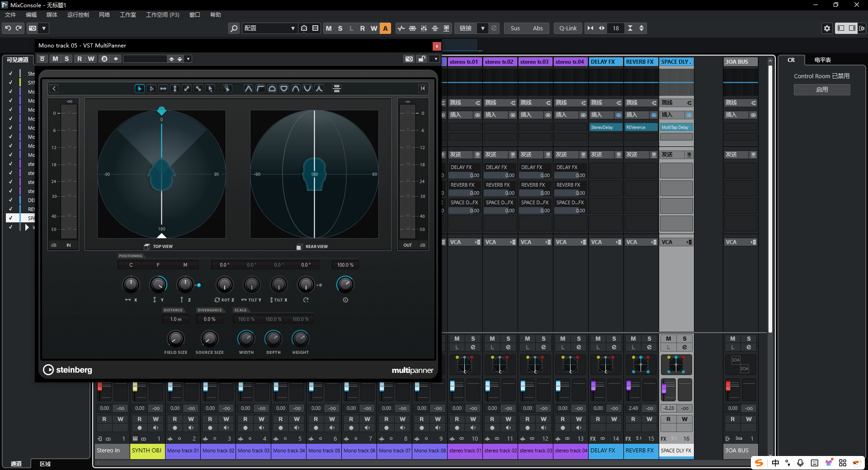This screenshot has width=868, height=470.
Task: Select the standard arrow mode in MultiPanner
Action: coord(139,89)
